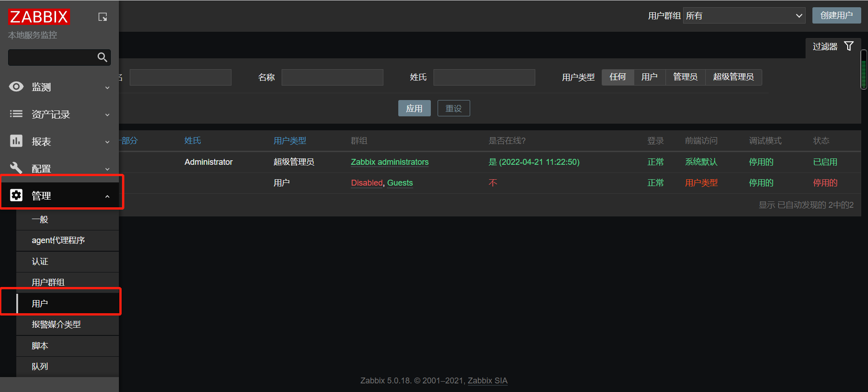Viewport: 868px width, 392px height.
Task: Click the 重设 filter button
Action: (453, 108)
